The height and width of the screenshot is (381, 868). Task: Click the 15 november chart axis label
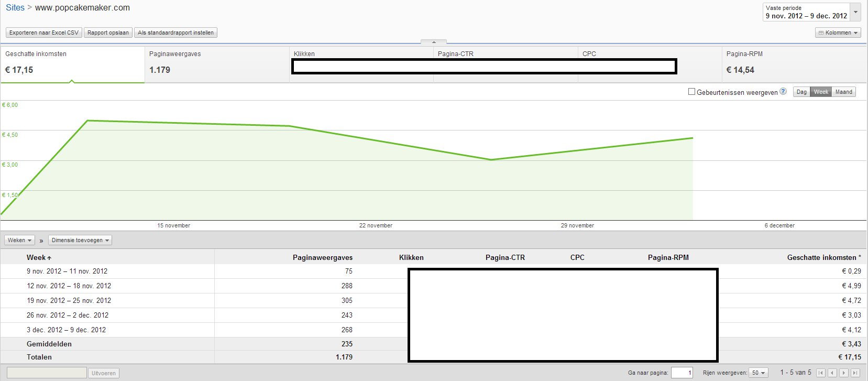coord(174,225)
